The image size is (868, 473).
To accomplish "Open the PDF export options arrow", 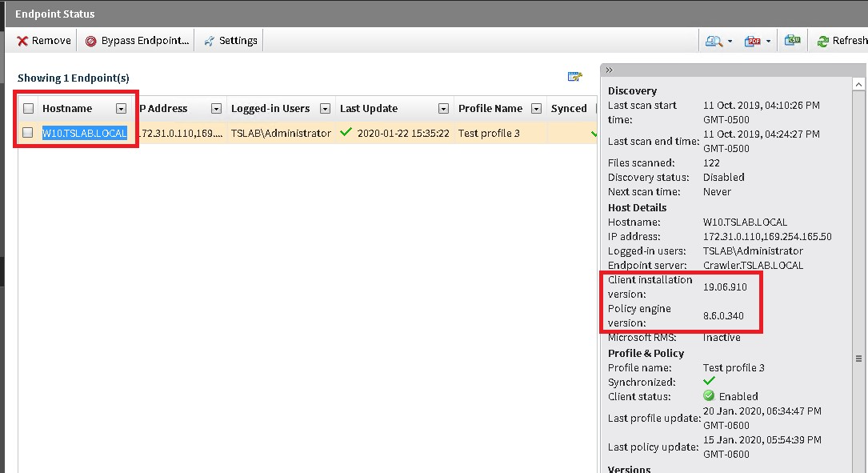I will click(x=768, y=41).
